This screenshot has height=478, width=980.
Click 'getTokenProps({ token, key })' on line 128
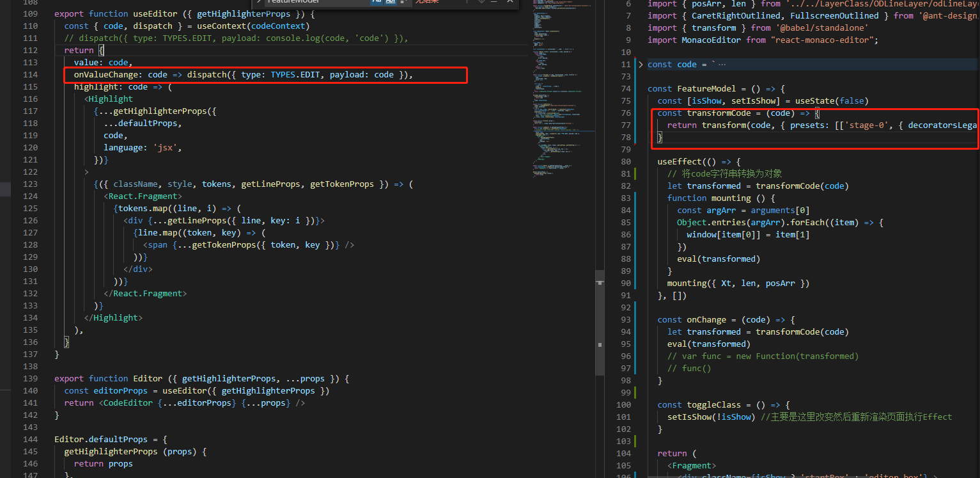[x=263, y=245]
